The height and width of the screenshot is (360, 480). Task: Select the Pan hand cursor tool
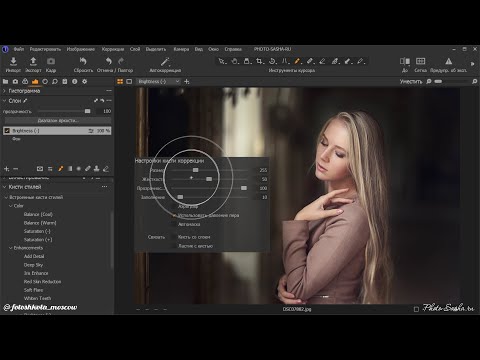tap(235, 61)
